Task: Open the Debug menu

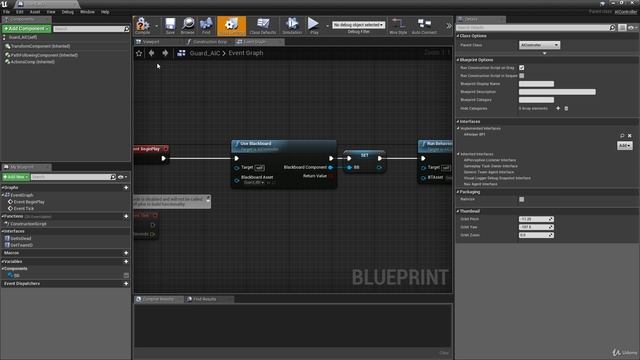Action: point(68,12)
